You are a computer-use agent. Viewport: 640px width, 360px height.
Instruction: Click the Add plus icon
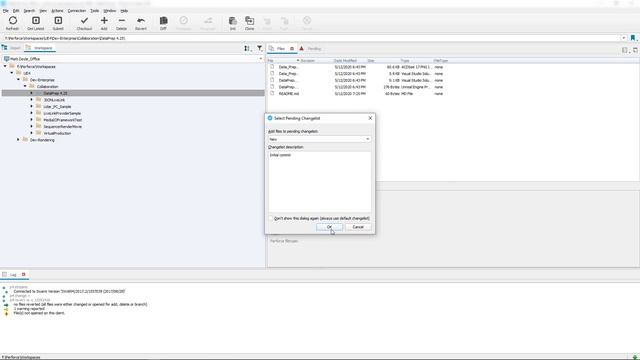pos(104,20)
